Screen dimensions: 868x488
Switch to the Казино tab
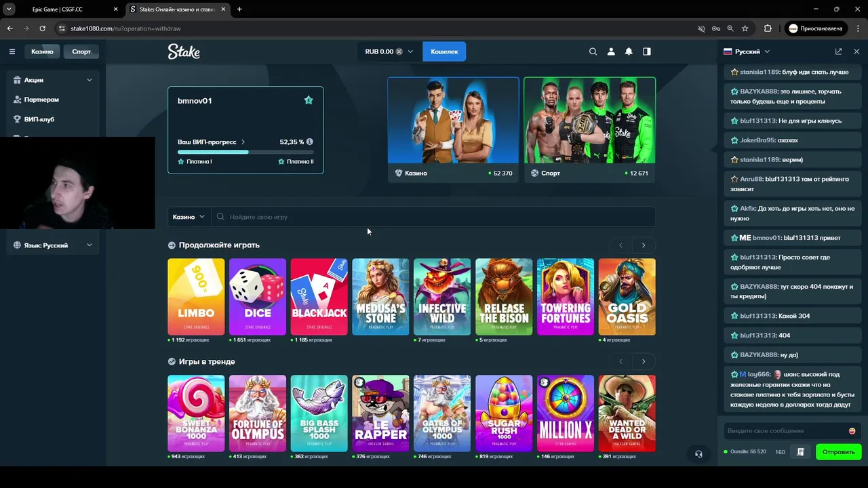[42, 52]
